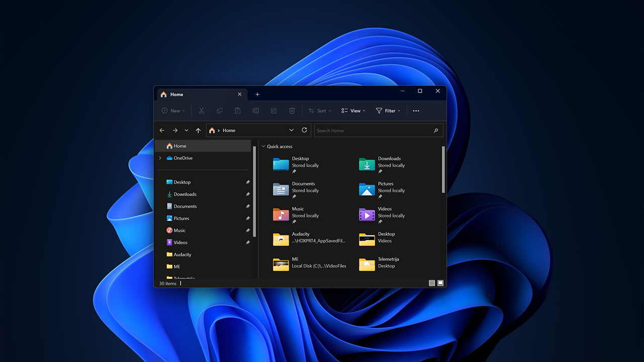The image size is (644, 362).
Task: Click the Paste clipboard icon
Action: 237,111
